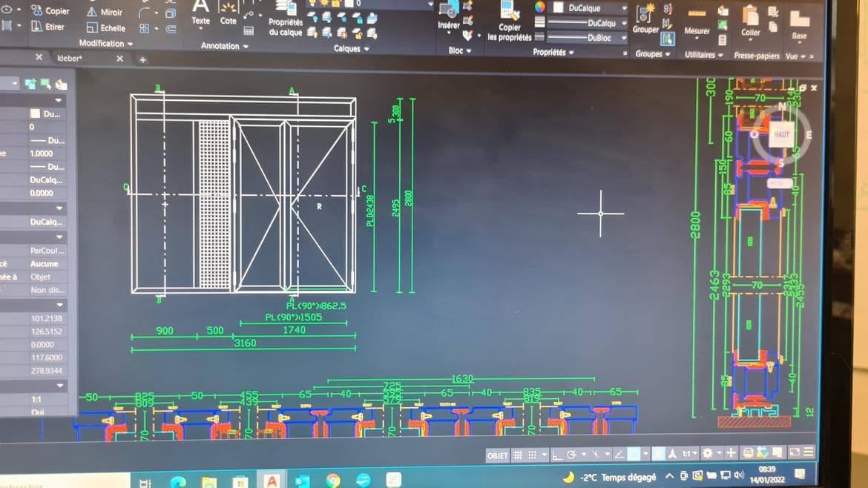This screenshot has width=868, height=488.
Task: Click the Du... color swatch in properties palette
Action: tap(36, 113)
